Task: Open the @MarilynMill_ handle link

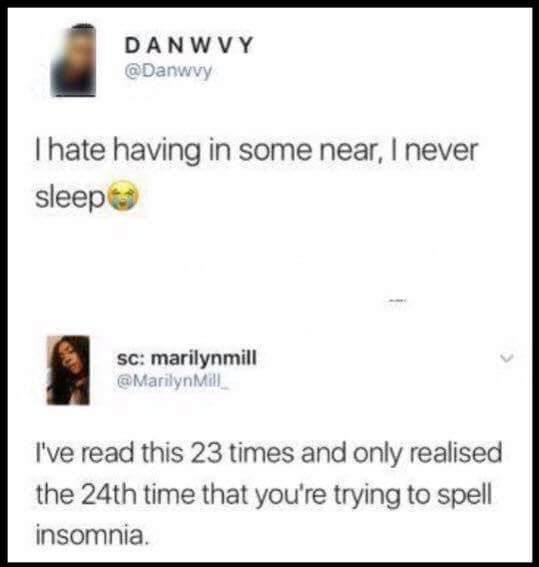Action: 172,381
